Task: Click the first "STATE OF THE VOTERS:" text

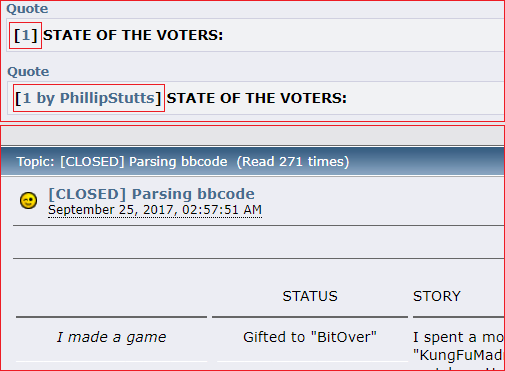Action: (x=133, y=35)
